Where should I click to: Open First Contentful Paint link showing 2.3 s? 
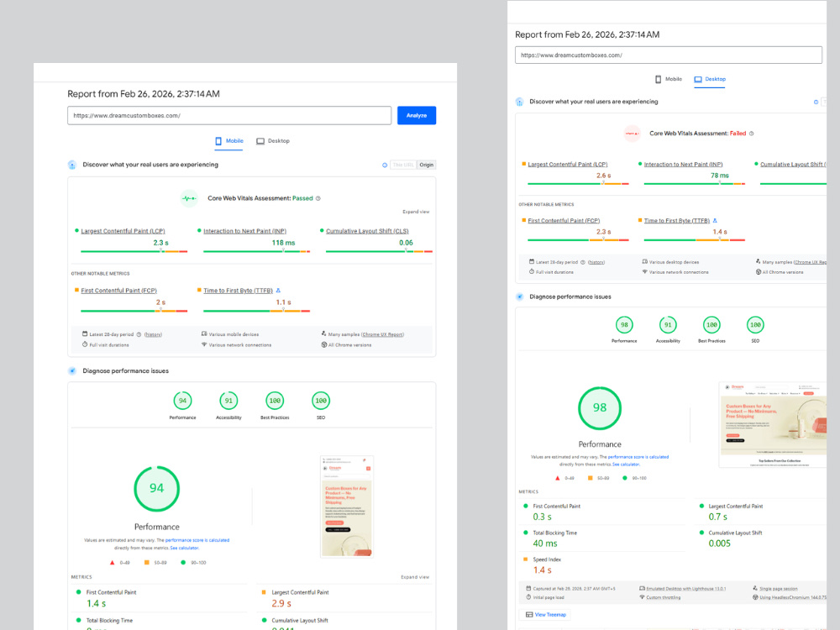click(x=564, y=220)
